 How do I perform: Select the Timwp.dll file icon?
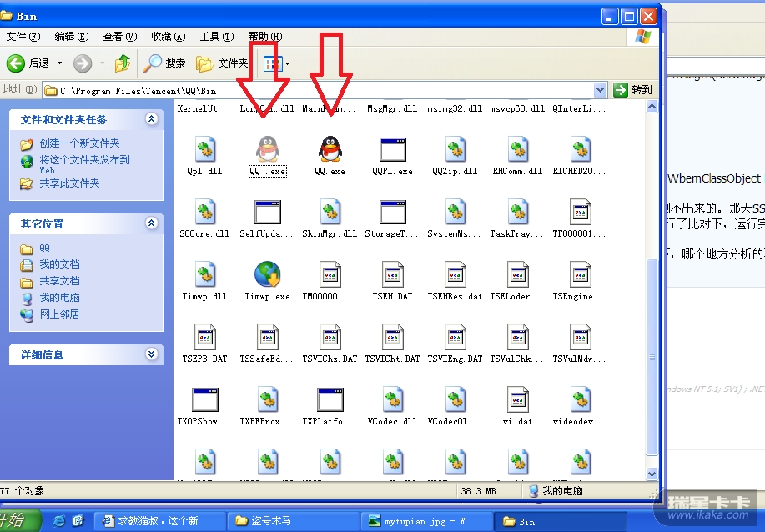pos(205,274)
